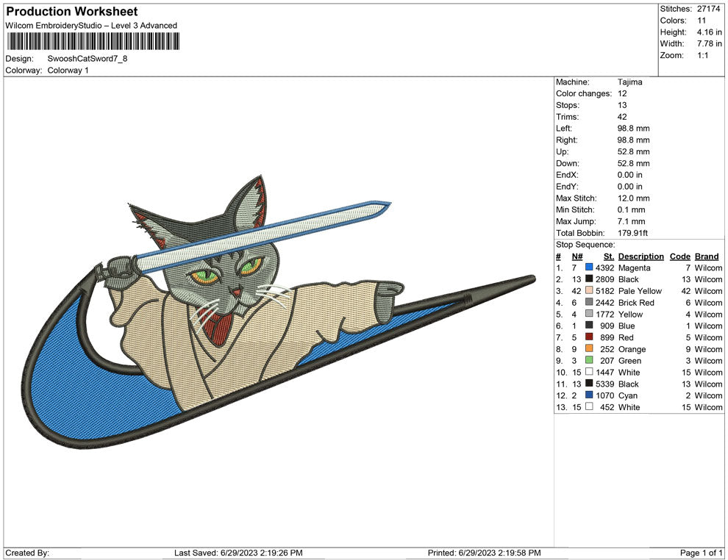Screen dimensions: 728x560
Task: Select the Cyan description in row 12
Action: coord(628,395)
